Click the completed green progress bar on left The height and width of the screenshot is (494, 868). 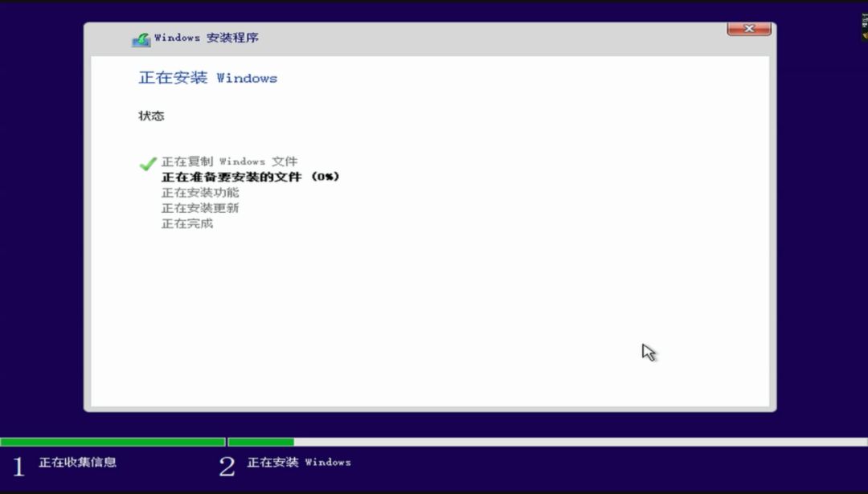(113, 441)
